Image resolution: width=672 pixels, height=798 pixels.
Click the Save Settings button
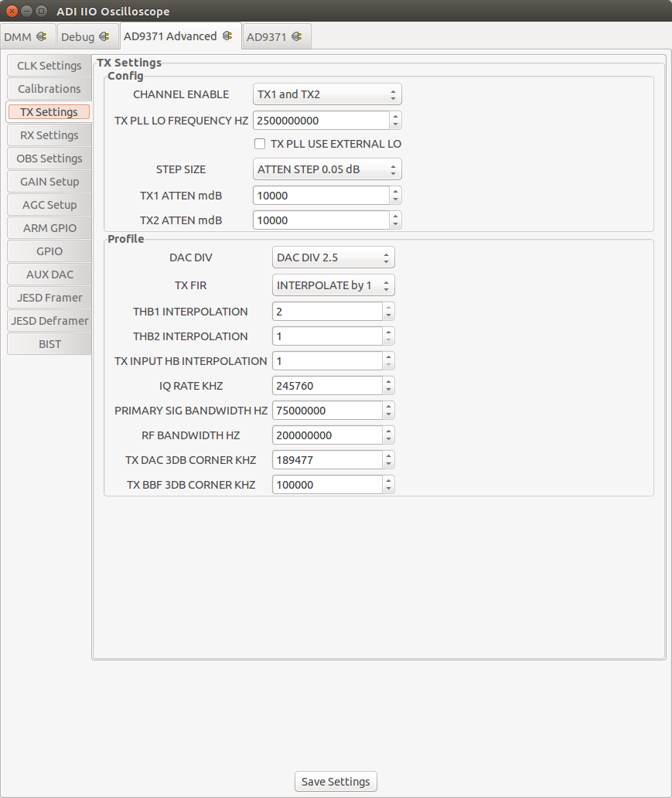point(335,781)
